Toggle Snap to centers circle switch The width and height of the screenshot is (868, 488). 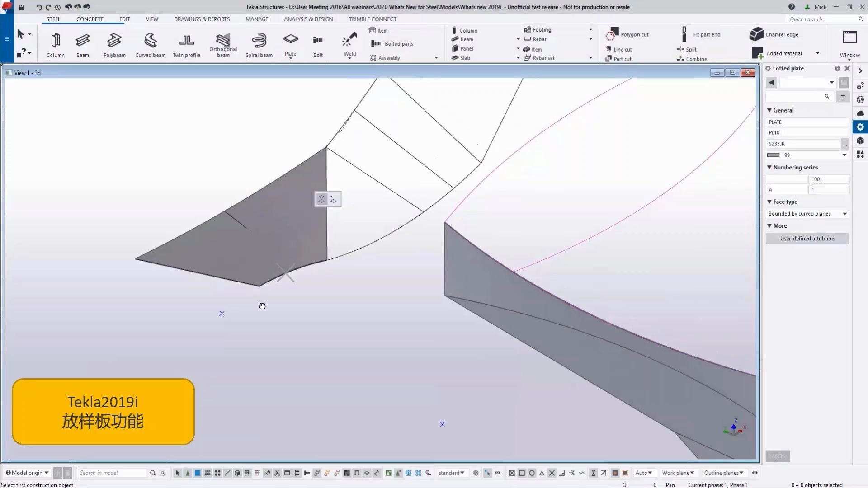(532, 473)
